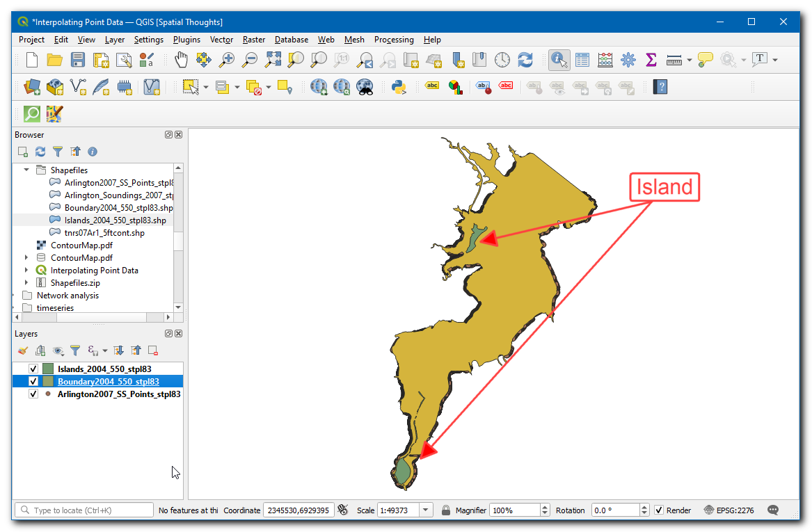Click the Zoom Full extent icon
Image resolution: width=812 pixels, height=532 pixels.
tap(273, 61)
